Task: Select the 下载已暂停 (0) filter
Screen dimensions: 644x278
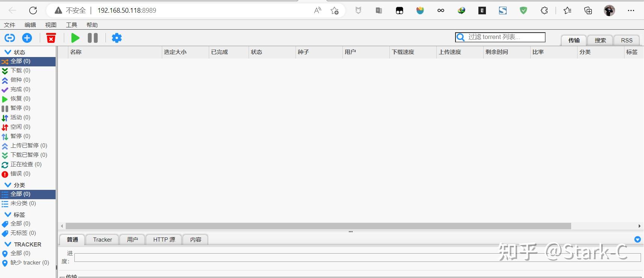Action: (28, 155)
